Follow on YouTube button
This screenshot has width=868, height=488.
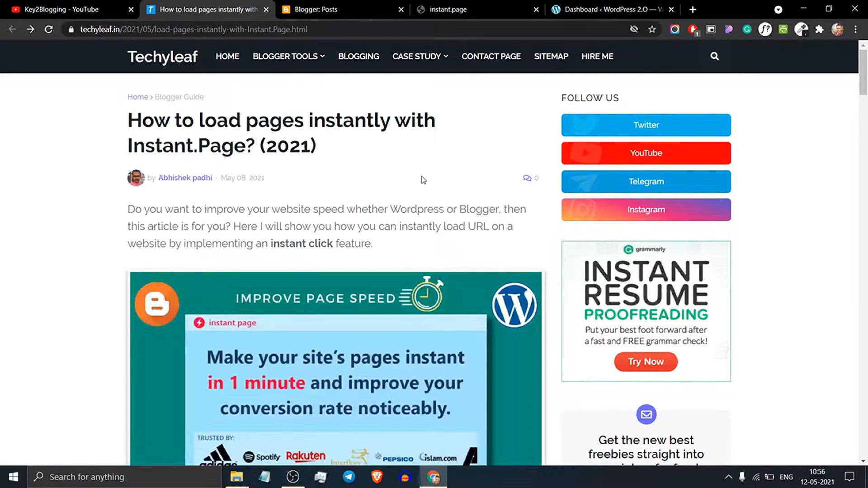[646, 153]
